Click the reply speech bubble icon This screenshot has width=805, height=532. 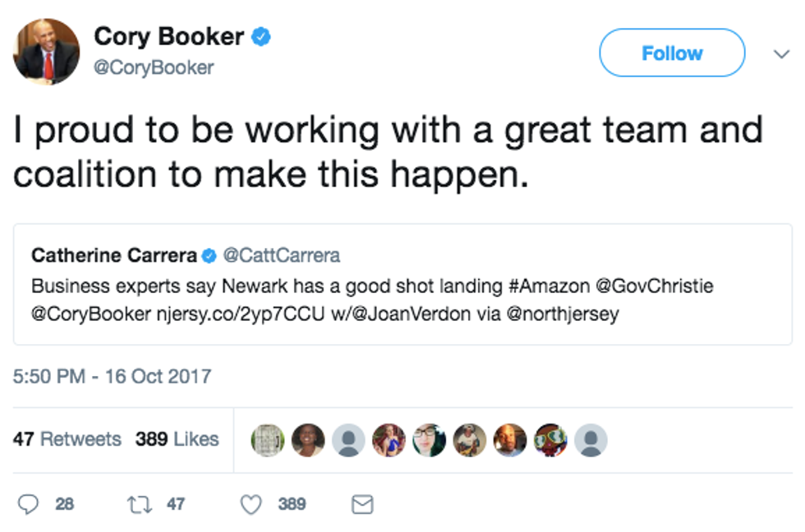28,504
